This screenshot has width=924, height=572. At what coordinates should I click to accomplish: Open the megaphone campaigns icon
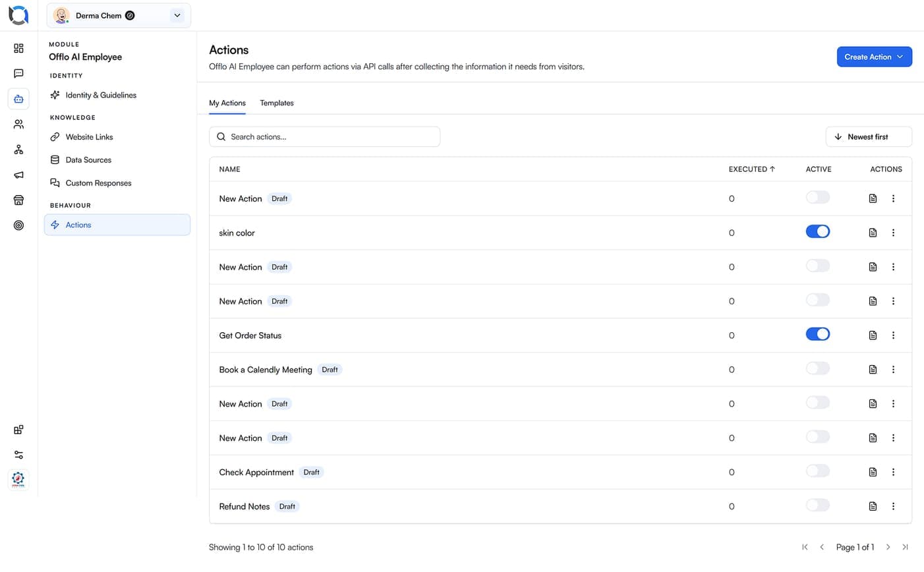(18, 175)
